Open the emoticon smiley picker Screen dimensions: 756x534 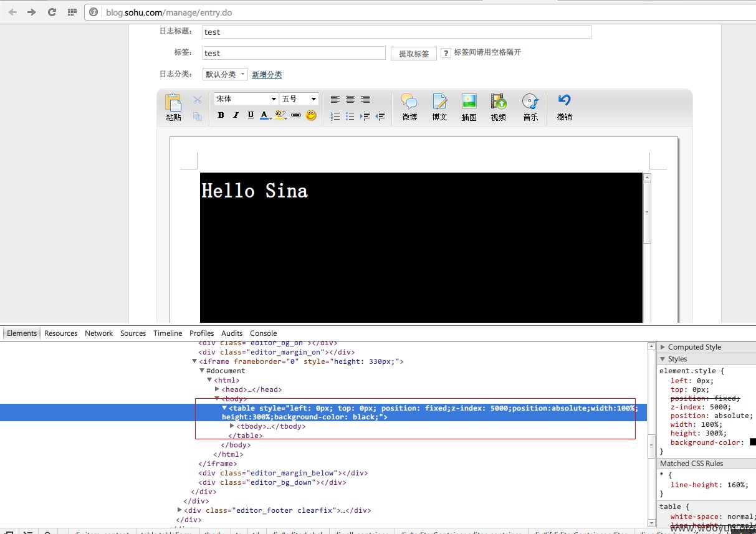click(x=311, y=115)
